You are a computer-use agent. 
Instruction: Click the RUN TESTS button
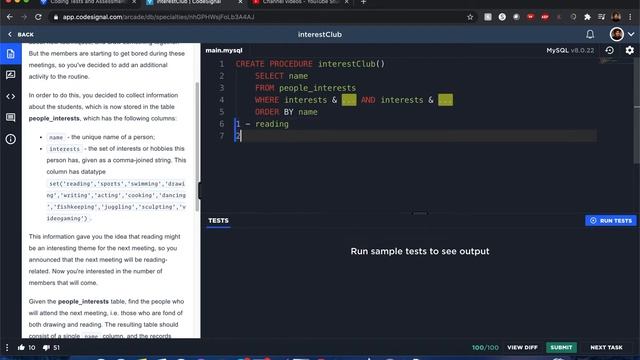[611, 221]
